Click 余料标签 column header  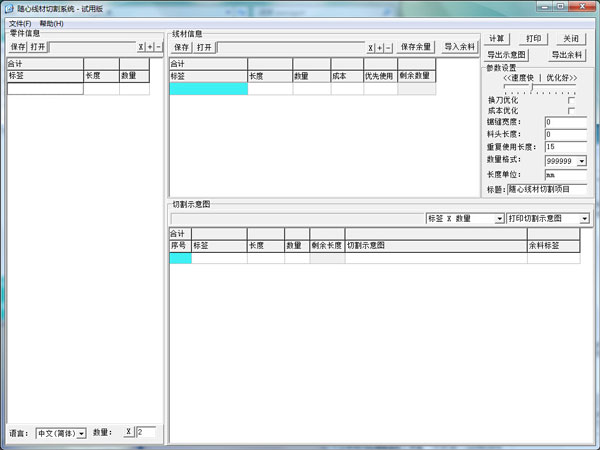[553, 246]
